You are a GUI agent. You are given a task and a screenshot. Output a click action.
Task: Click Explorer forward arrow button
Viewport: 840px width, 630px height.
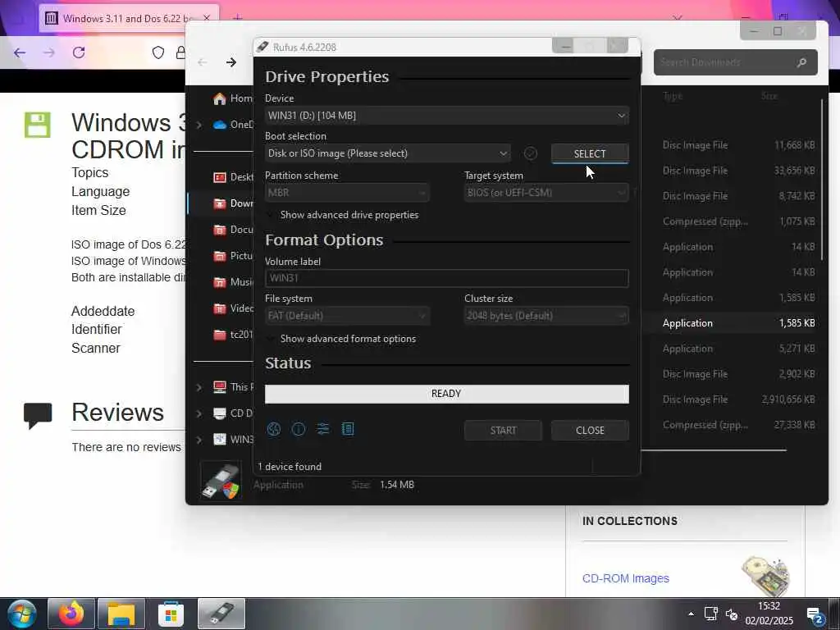coord(231,62)
